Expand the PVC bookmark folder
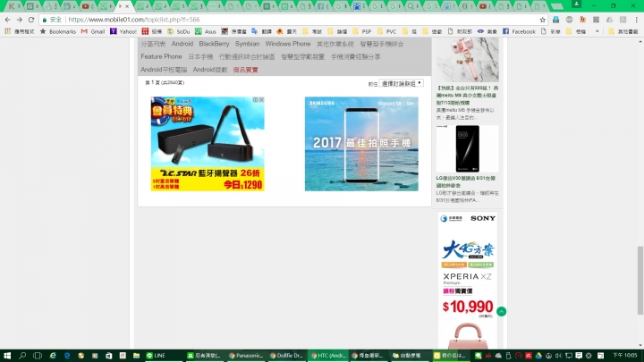 coord(387,31)
